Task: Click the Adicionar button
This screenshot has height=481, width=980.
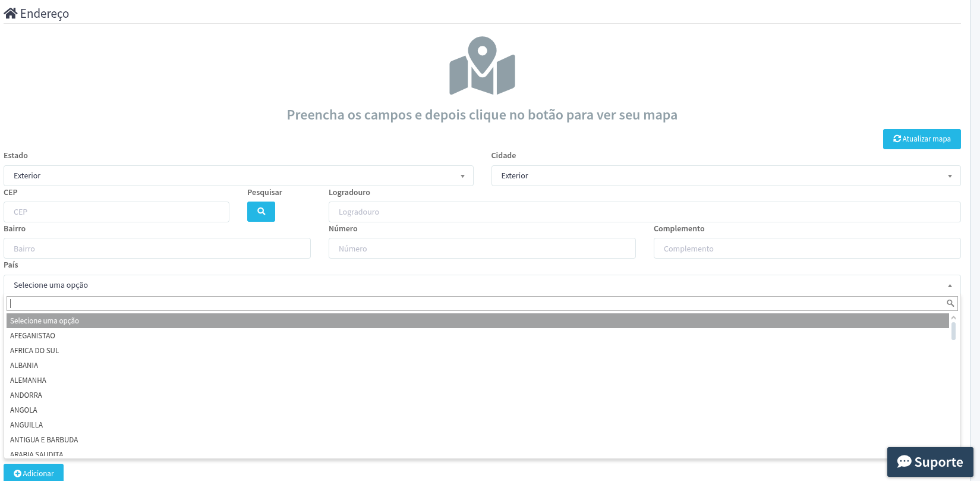Action: pos(34,473)
